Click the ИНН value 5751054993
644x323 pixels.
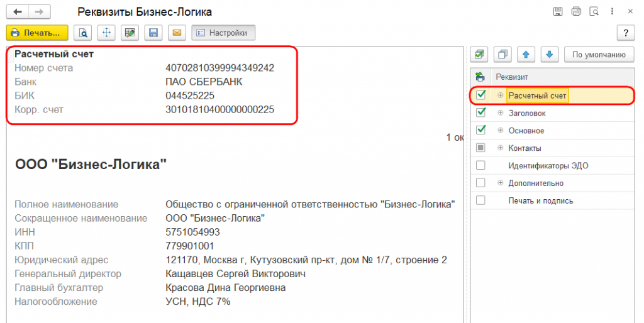point(192,232)
